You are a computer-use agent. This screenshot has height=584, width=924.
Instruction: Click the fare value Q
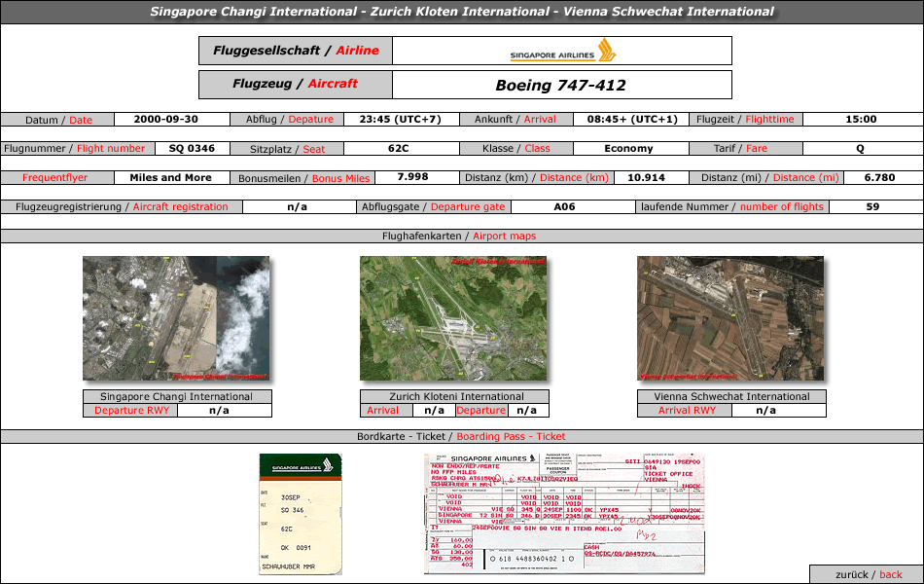point(861,149)
